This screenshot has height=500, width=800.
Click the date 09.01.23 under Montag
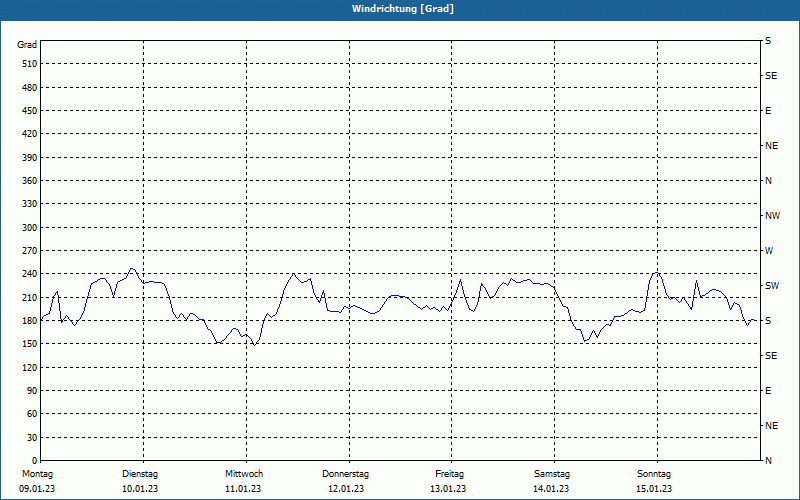coord(37,489)
